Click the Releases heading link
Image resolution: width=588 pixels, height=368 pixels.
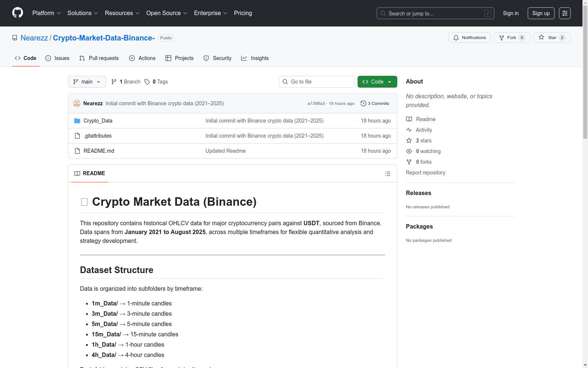(419, 193)
